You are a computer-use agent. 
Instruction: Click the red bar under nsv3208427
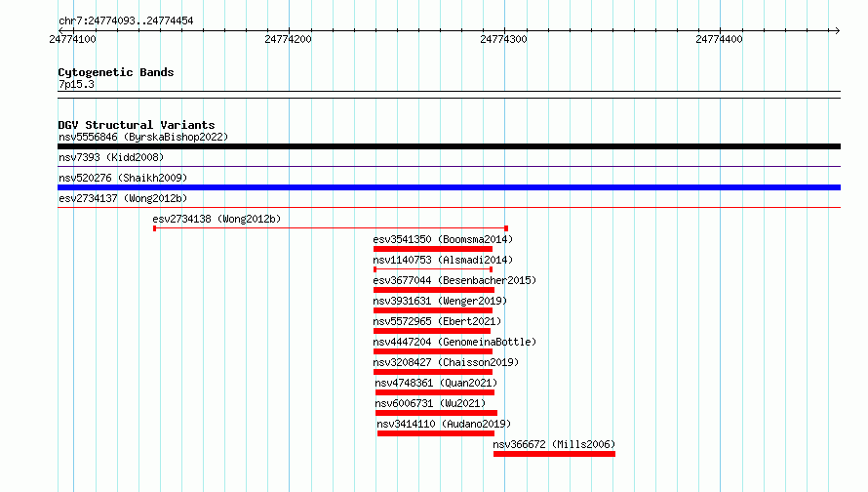(433, 372)
